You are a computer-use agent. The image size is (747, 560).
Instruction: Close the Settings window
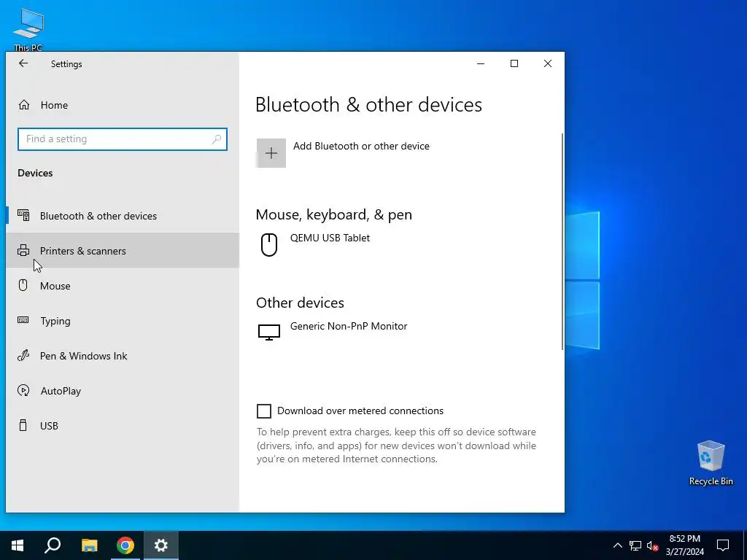click(548, 63)
